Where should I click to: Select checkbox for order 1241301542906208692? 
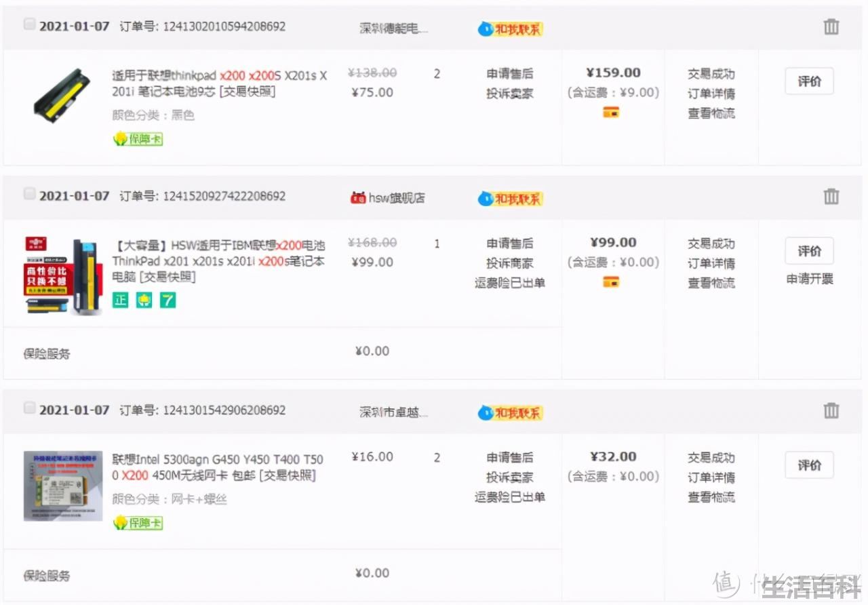pyautogui.click(x=29, y=408)
